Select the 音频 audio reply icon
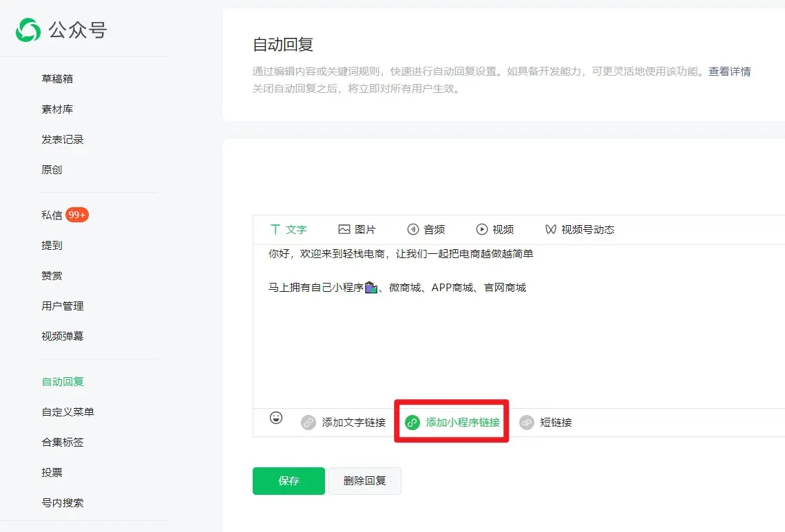The height and width of the screenshot is (532, 785). 413,229
